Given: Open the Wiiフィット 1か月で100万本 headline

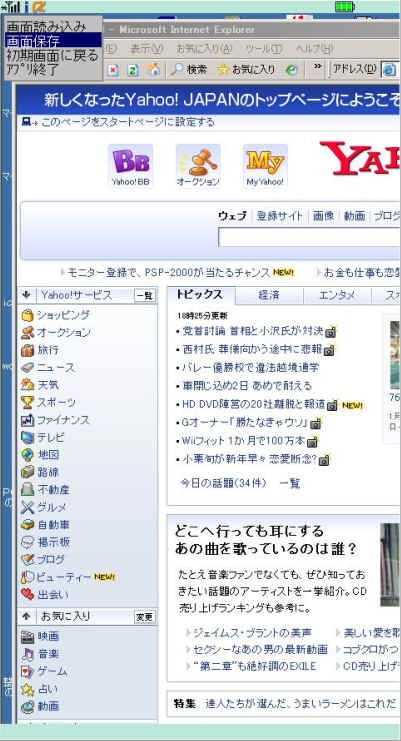Looking at the screenshot, I should [x=243, y=441].
